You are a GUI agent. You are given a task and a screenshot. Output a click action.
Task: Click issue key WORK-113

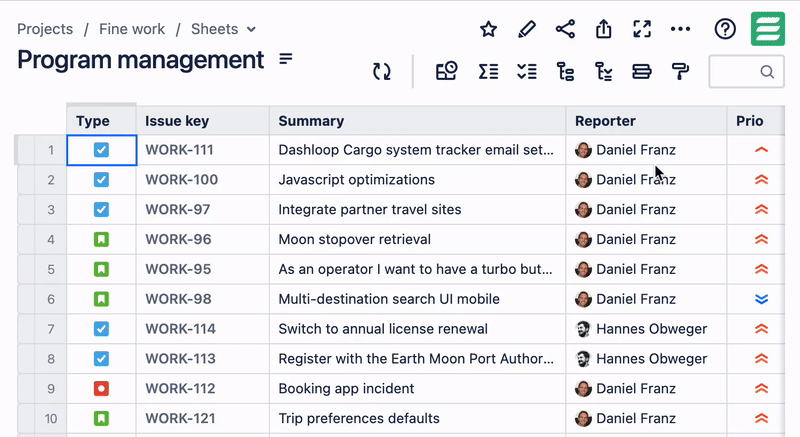click(x=180, y=359)
